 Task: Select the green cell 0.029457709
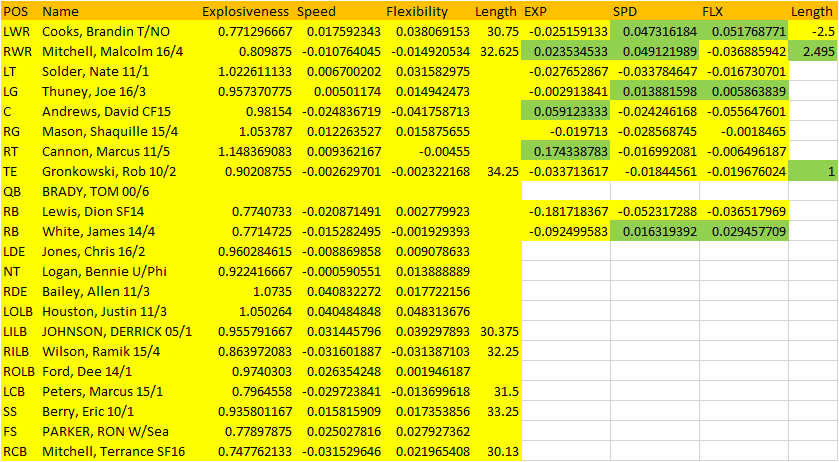coord(743,232)
